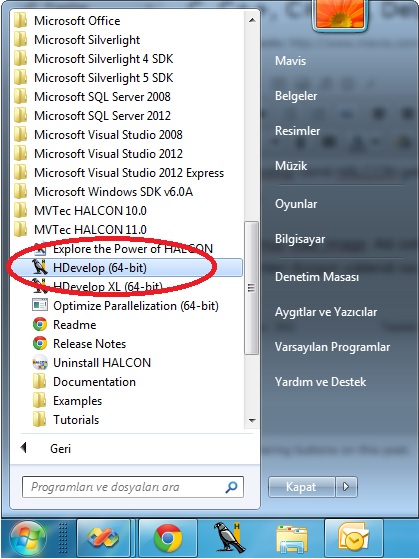Screen dimensions: 419x559
Task: Expand Microsoft SQL Server 2008 folder
Action: pos(92,97)
